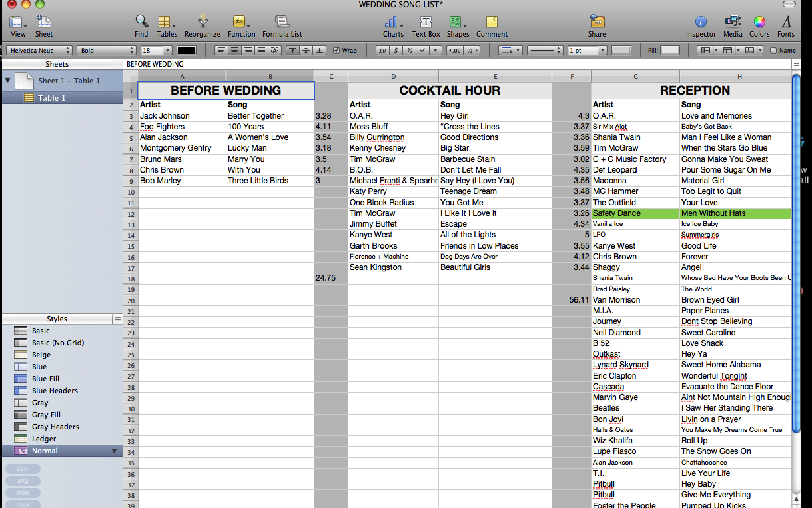Apply the Ledger table style
The width and height of the screenshot is (812, 508).
click(x=61, y=439)
